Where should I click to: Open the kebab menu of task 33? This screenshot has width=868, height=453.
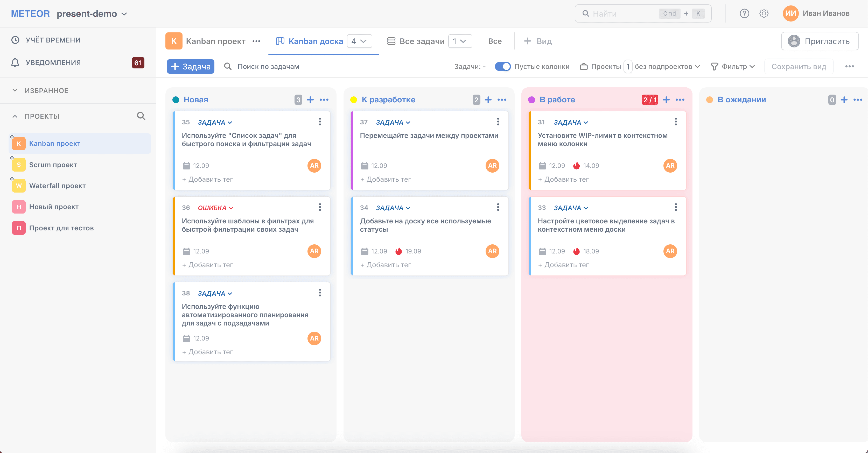coord(676,207)
